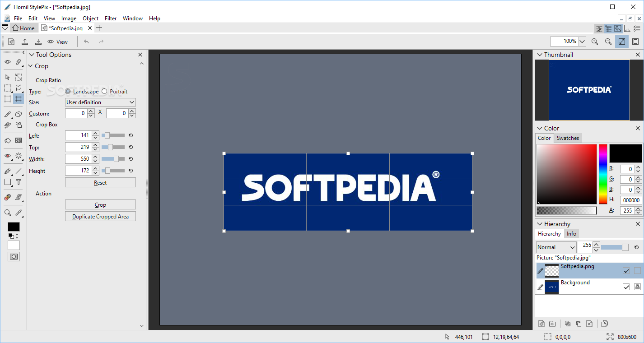The height and width of the screenshot is (343, 644).
Task: Click the new picture toolbar icon
Action: (x=11, y=42)
